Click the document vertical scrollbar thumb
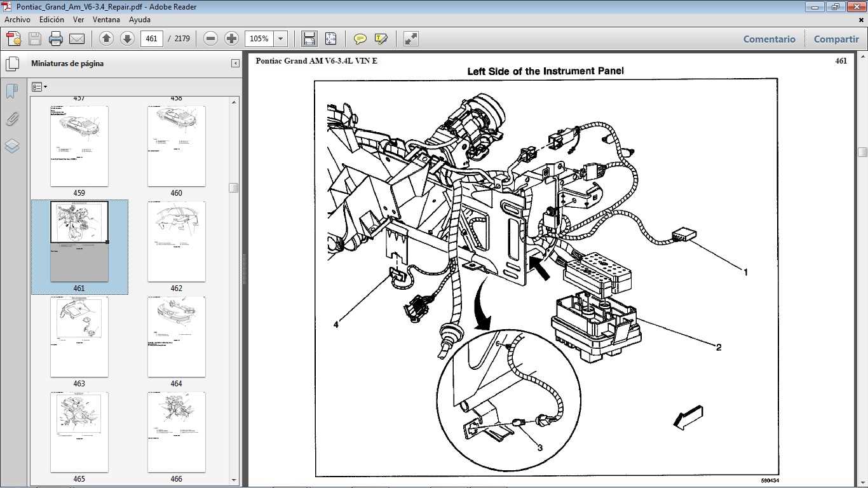Screen dimensions: 868x488 862,152
